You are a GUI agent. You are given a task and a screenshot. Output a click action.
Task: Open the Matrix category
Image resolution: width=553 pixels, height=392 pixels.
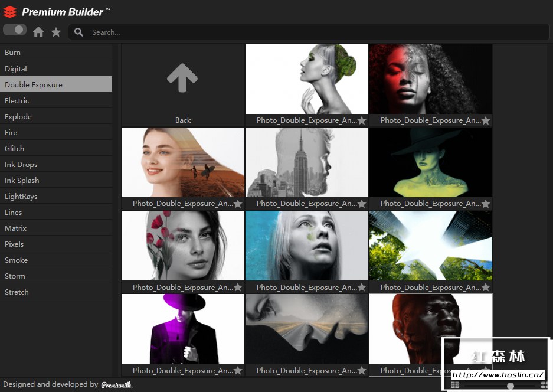coord(56,228)
